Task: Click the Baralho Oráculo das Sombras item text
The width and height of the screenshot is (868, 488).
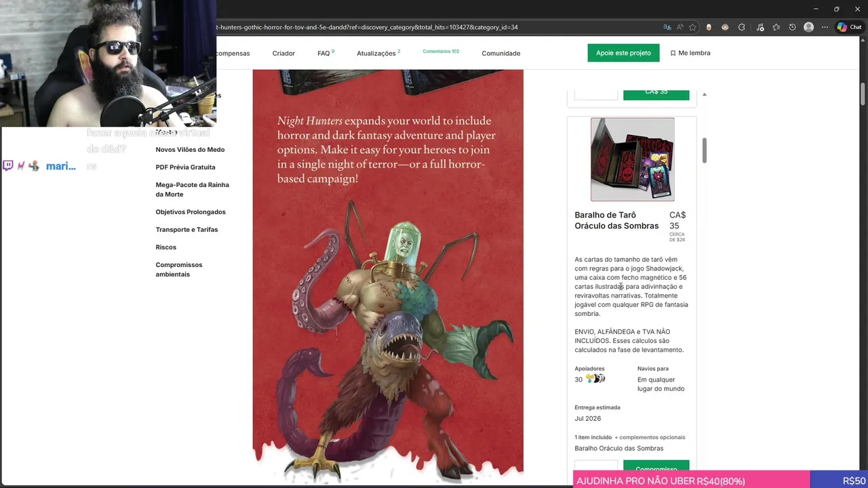Action: pos(619,448)
